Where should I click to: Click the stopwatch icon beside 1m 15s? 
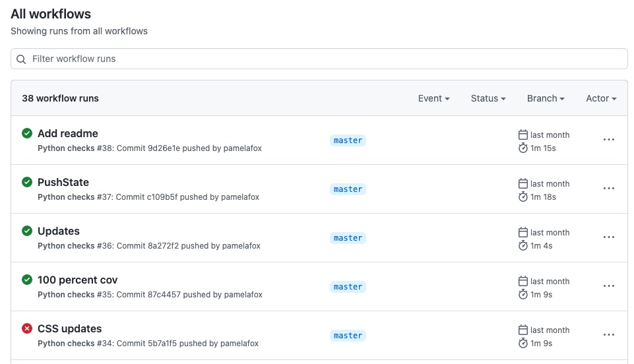(523, 148)
